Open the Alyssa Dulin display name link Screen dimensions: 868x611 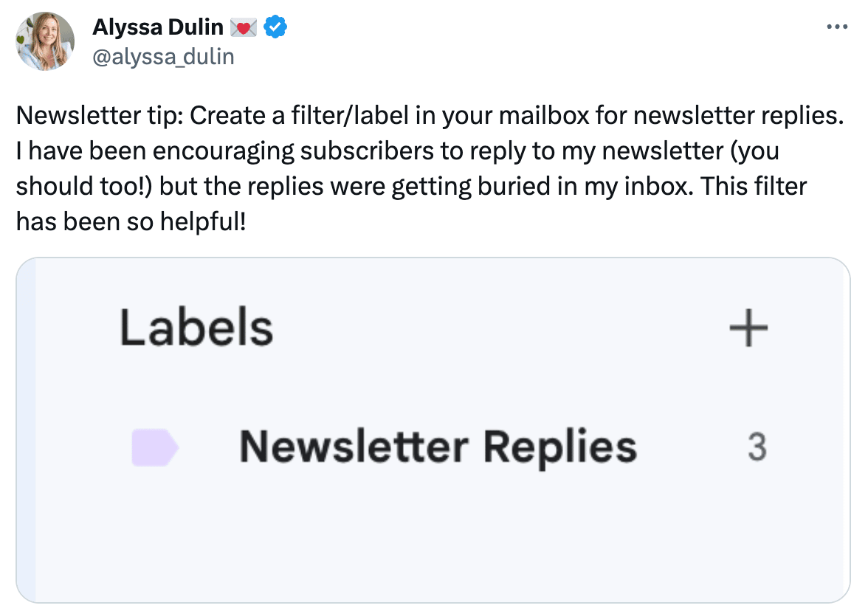(158, 27)
